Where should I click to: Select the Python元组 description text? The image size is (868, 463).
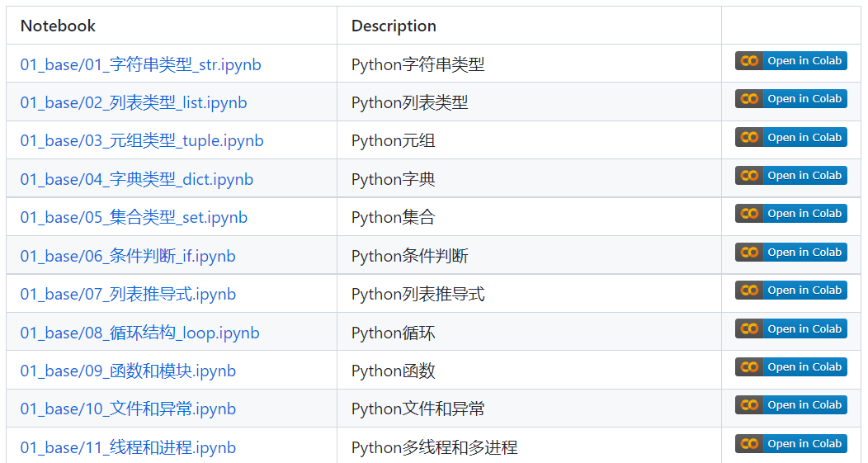tap(393, 141)
